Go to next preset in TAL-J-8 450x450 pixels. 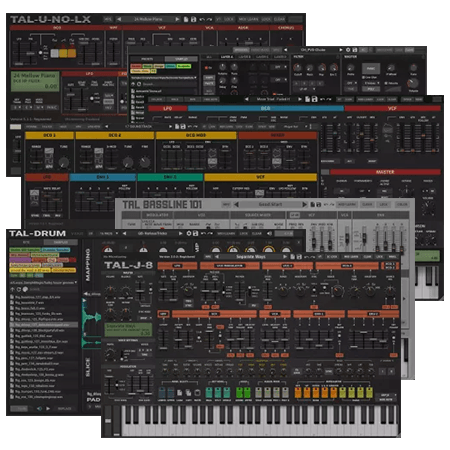point(285,257)
